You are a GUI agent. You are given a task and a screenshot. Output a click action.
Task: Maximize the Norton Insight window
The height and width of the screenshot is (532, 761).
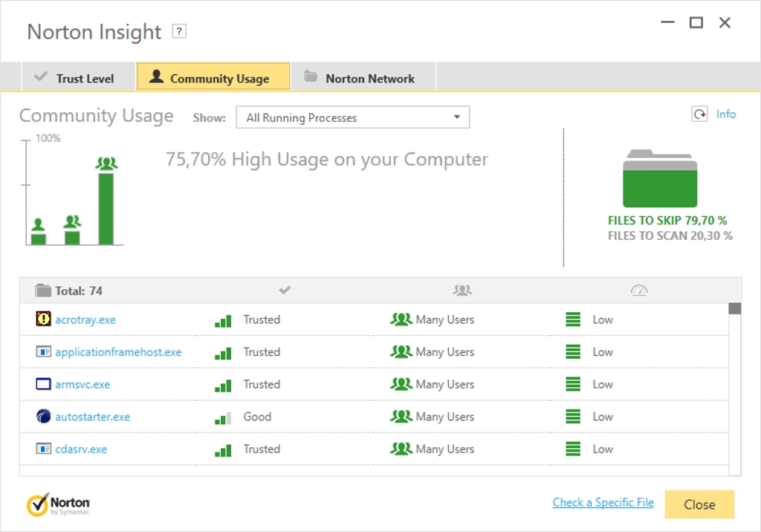(x=696, y=23)
